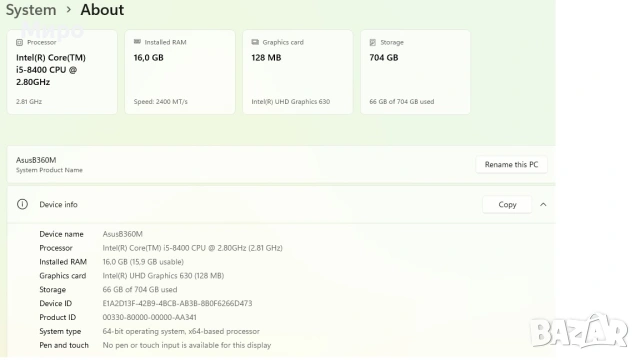Select Product ID 00330-80000-00000-AA341
This screenshot has height=360, width=640.
click(149, 318)
